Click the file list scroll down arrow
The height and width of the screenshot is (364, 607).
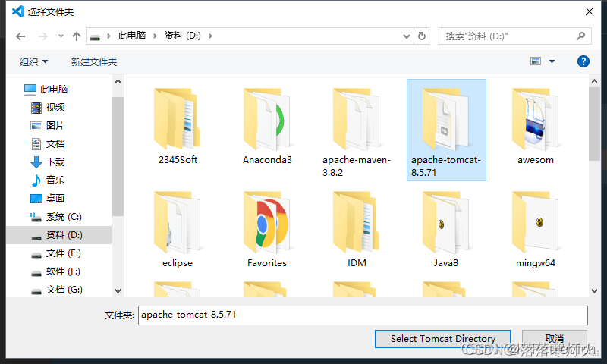tap(594, 291)
